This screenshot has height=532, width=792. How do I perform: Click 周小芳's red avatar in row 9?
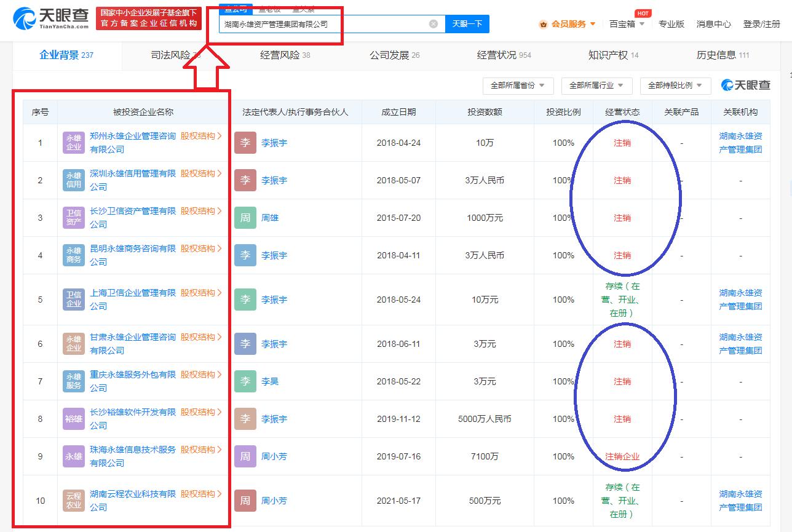click(245, 456)
